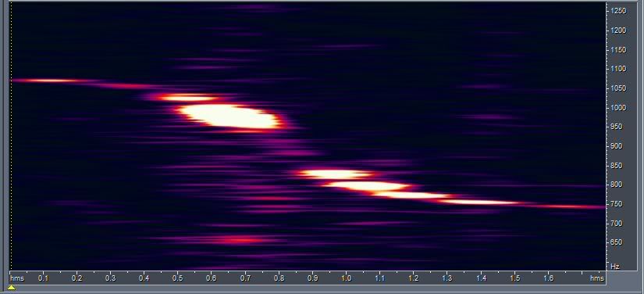Select the 1.0 tick on the time ruler

pyautogui.click(x=346, y=278)
